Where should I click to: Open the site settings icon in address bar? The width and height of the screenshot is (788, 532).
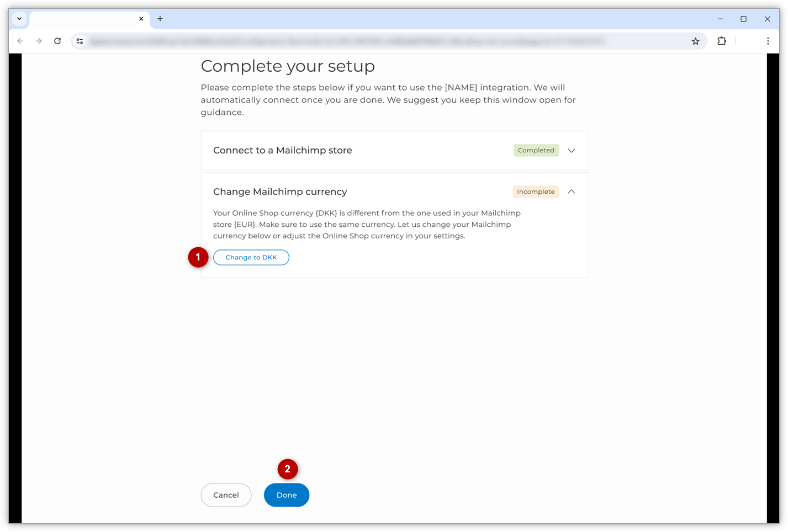(80, 41)
